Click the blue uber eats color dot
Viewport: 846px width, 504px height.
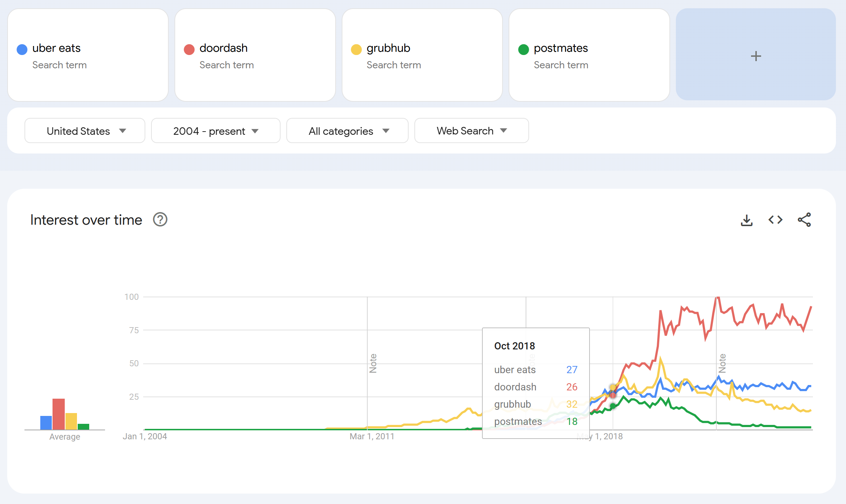tap(22, 49)
